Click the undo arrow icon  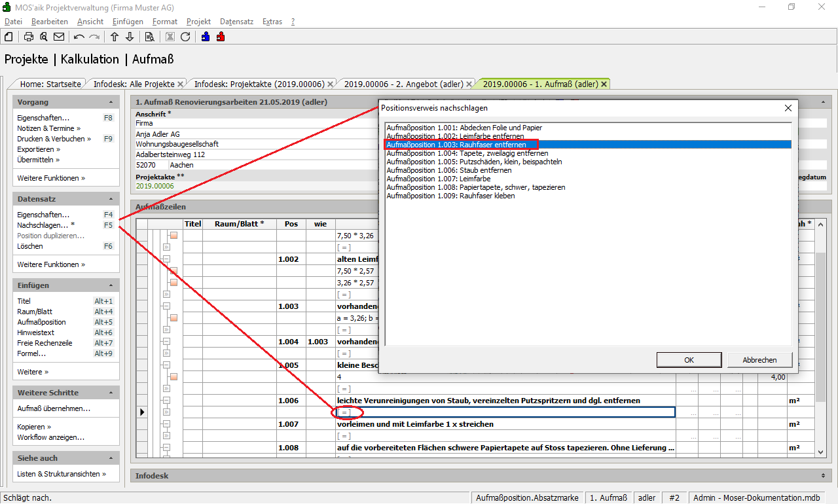tap(79, 37)
